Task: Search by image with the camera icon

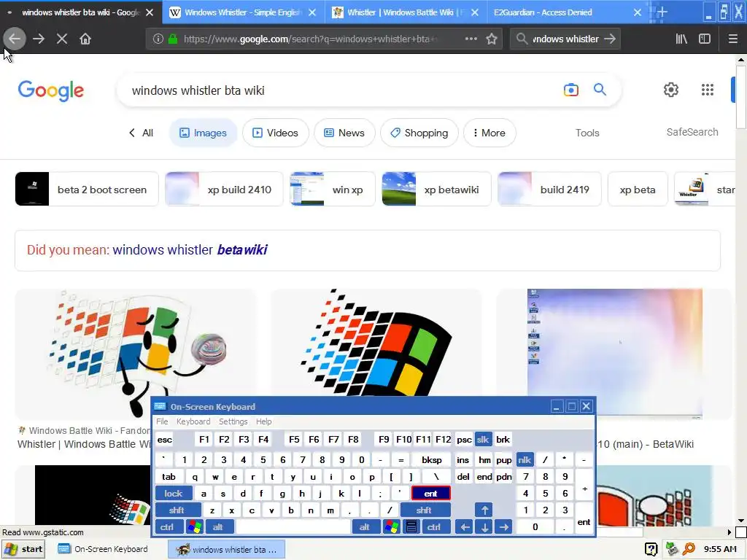Action: (570, 90)
